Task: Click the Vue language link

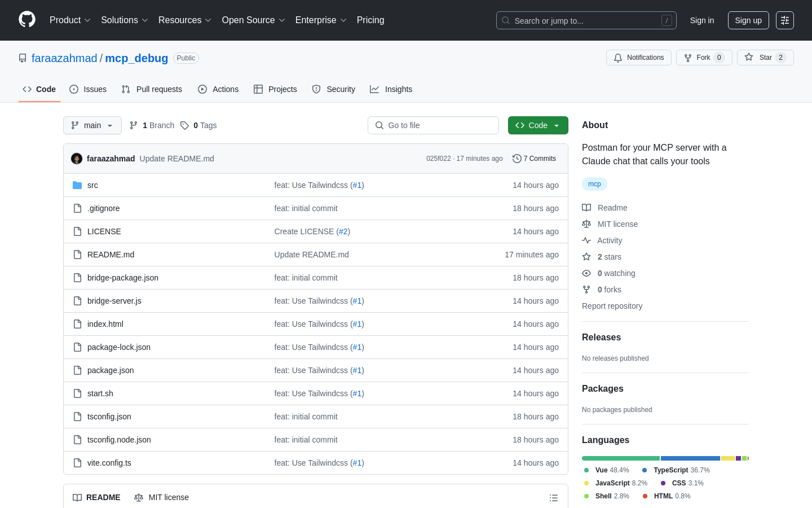Action: click(x=607, y=470)
